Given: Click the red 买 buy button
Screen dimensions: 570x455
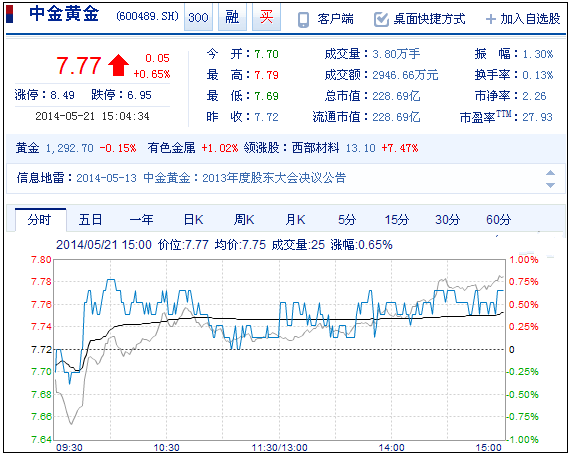Looking at the screenshot, I should pyautogui.click(x=266, y=17).
